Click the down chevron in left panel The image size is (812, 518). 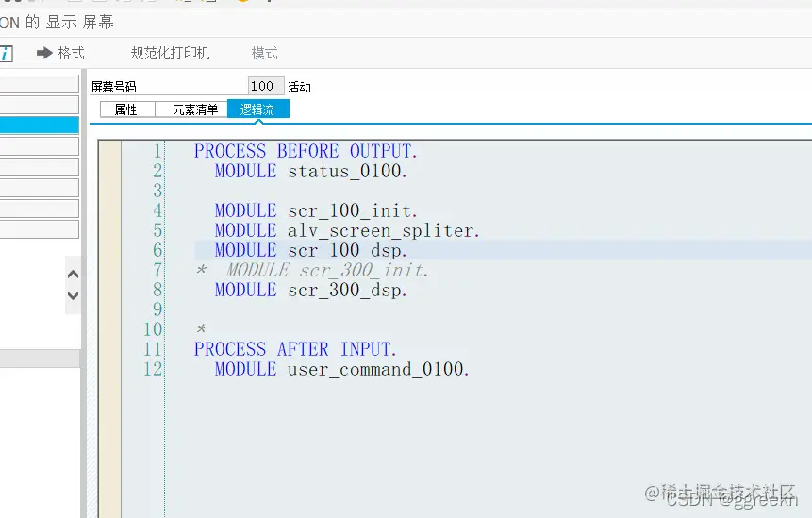[74, 295]
